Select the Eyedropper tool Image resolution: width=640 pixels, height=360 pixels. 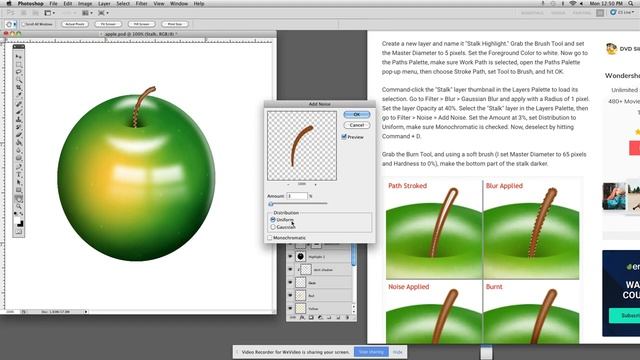coord(18,94)
